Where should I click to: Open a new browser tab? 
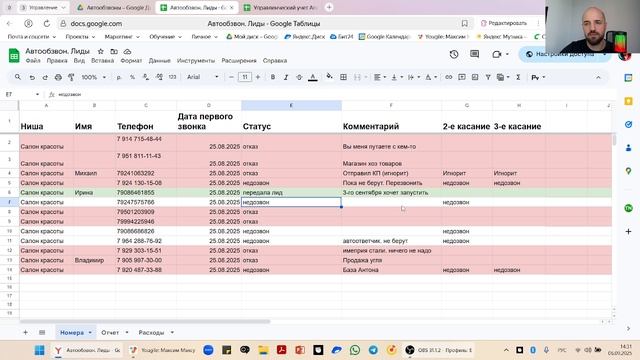(x=329, y=7)
